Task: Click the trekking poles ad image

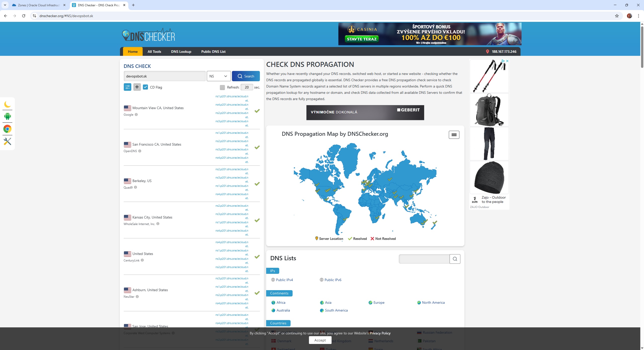Action: coord(489,76)
